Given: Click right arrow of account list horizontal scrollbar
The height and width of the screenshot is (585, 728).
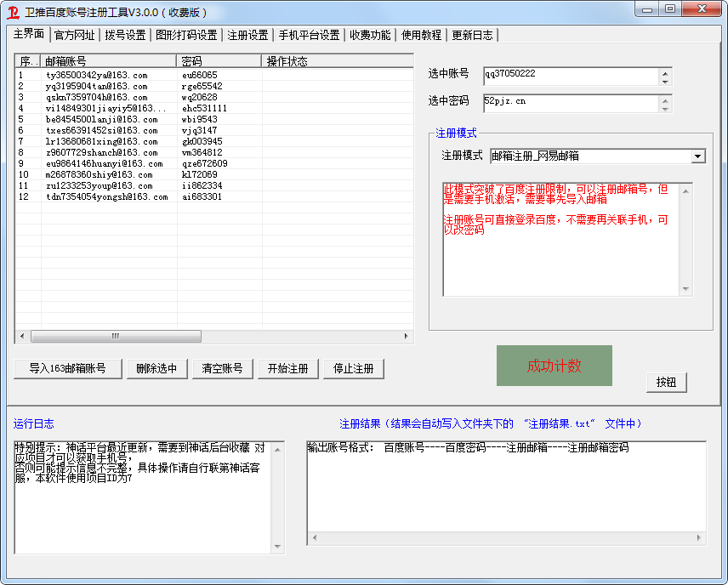Looking at the screenshot, I should point(407,336).
